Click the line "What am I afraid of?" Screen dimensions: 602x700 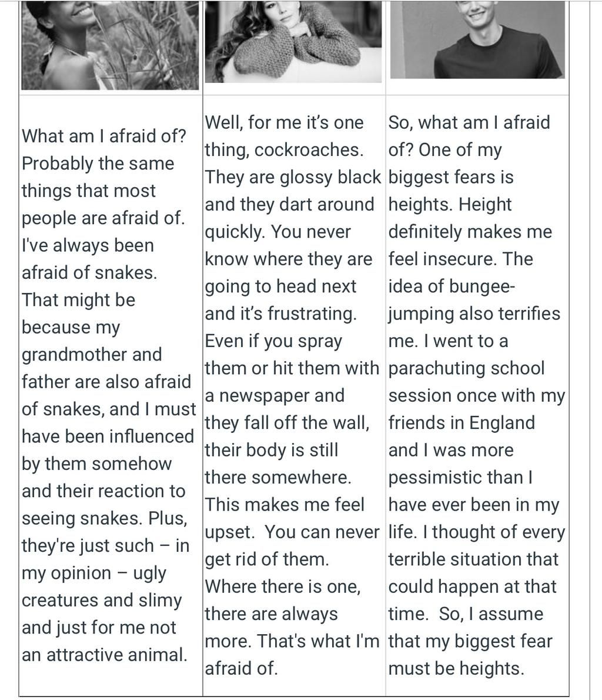tap(103, 136)
